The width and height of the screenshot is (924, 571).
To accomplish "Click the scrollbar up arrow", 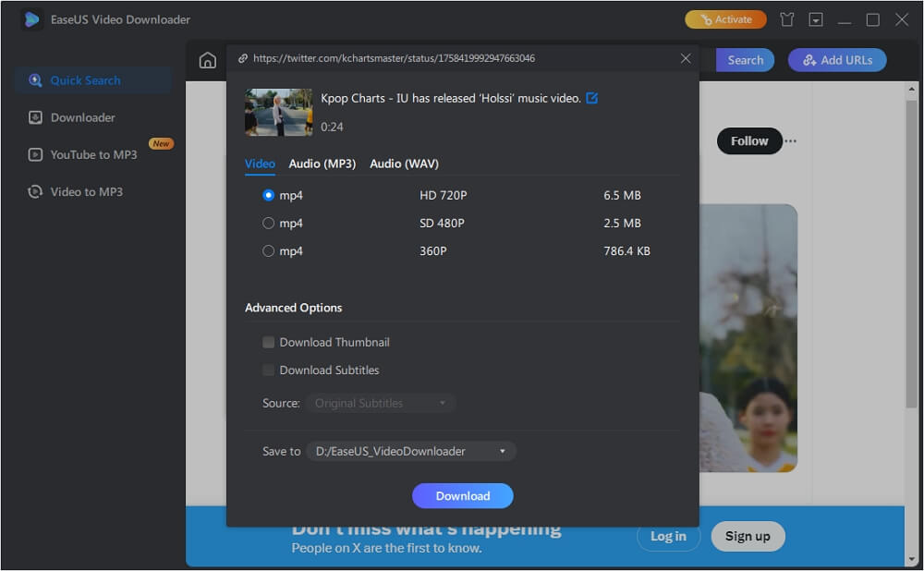I will tap(911, 89).
